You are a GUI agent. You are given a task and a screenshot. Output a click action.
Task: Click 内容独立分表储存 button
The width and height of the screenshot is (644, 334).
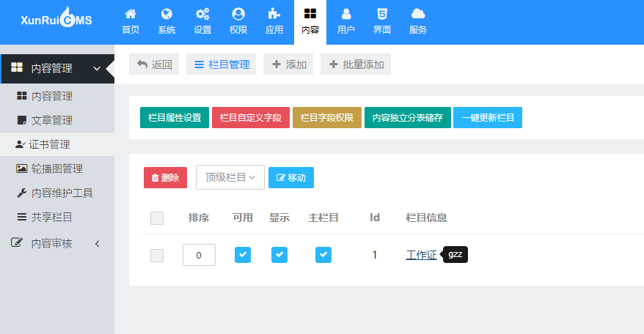pos(408,118)
